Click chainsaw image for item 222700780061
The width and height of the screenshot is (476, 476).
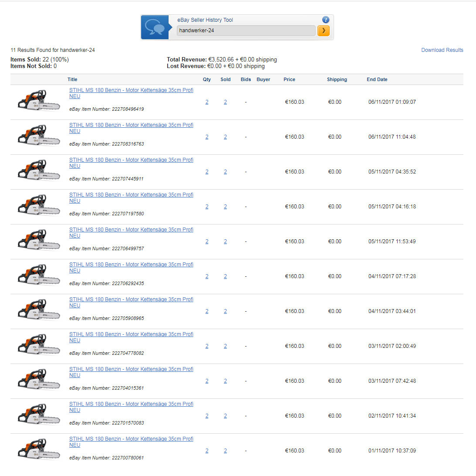[39, 450]
